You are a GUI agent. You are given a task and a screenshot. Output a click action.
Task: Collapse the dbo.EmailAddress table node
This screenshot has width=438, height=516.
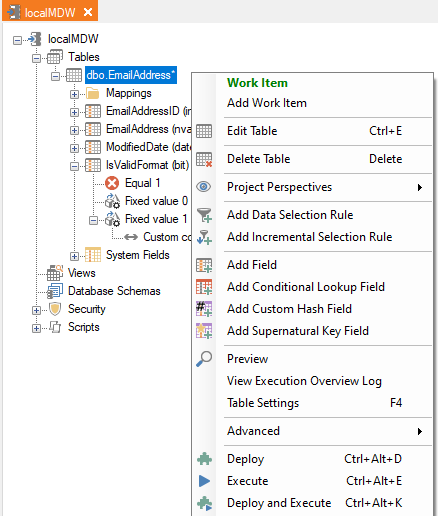pos(55,76)
